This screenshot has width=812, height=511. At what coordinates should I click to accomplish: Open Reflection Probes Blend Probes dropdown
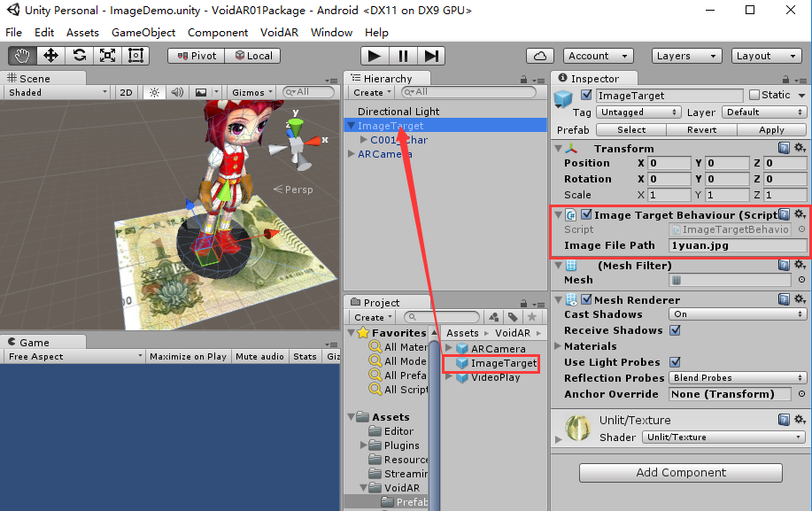[x=738, y=378]
